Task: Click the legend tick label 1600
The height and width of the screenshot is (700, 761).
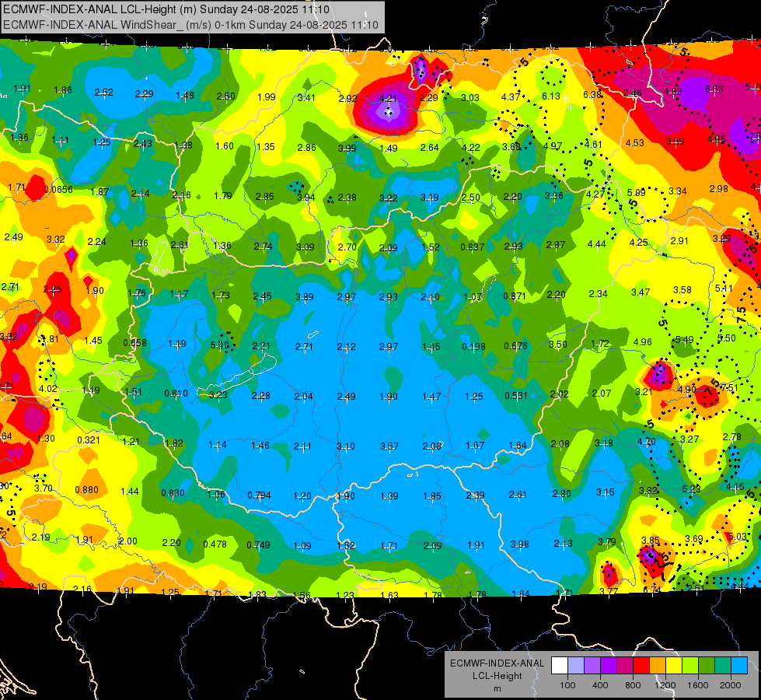Action: point(698,685)
